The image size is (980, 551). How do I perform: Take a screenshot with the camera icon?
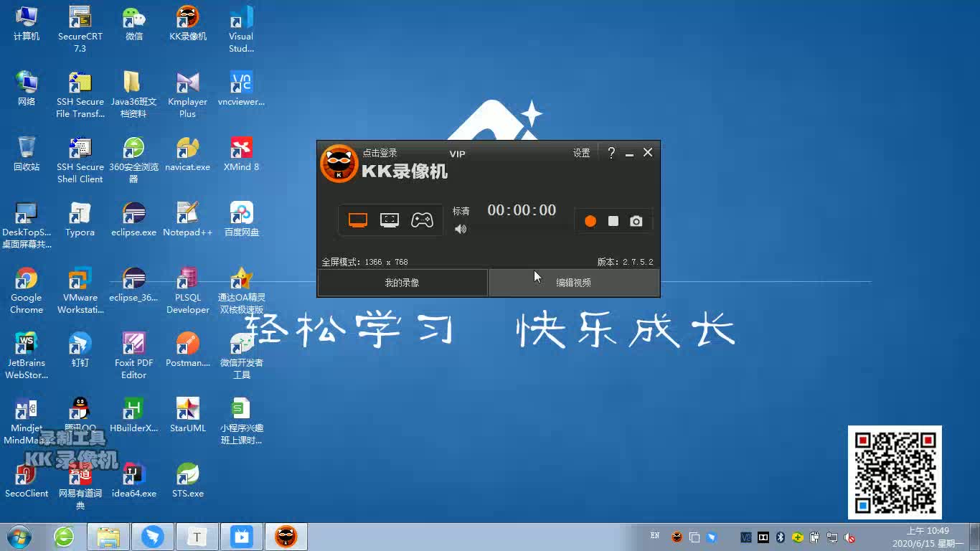(x=636, y=221)
